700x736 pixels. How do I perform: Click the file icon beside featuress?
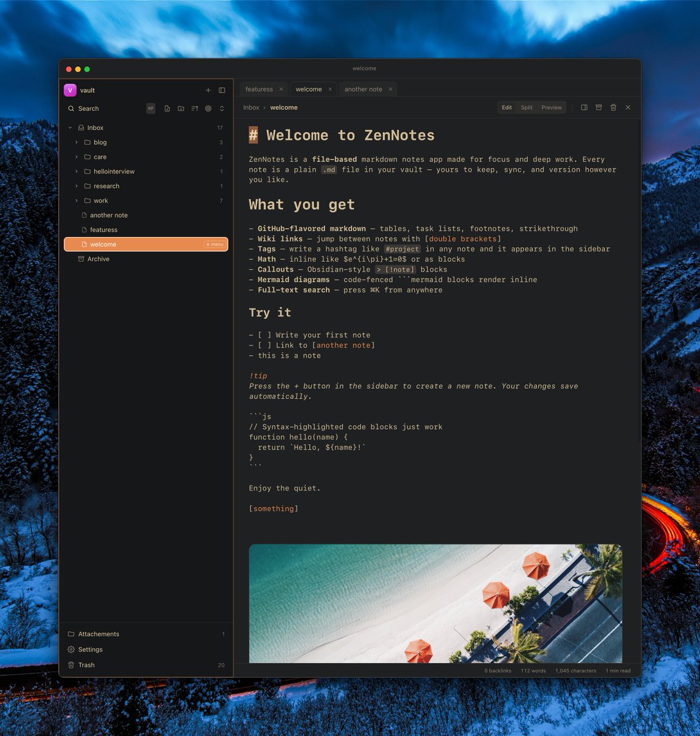[84, 230]
